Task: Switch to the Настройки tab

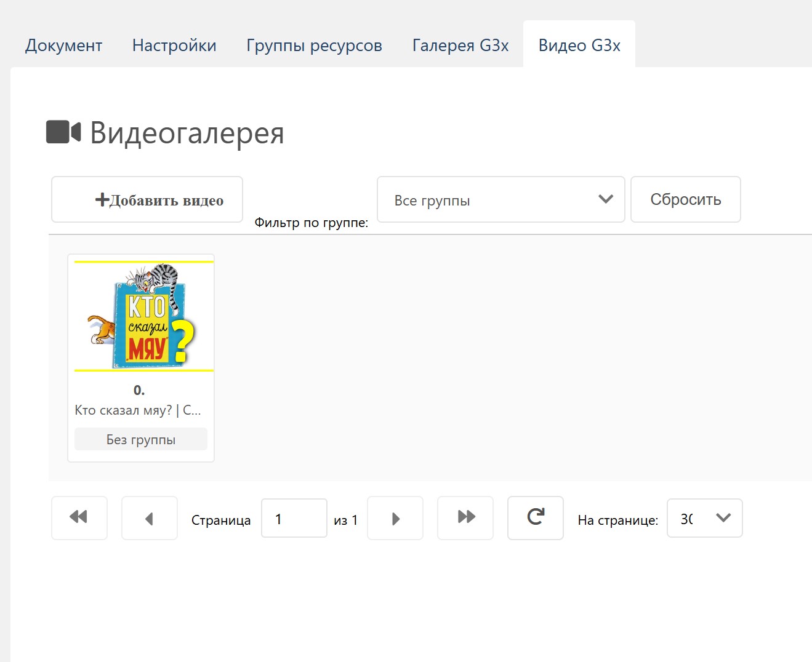Action: coord(174,46)
